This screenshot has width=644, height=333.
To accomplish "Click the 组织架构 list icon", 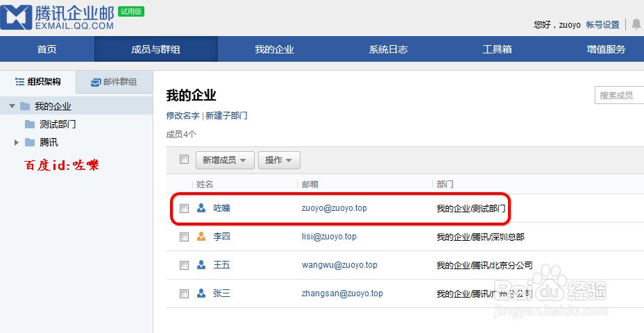I will (19, 82).
